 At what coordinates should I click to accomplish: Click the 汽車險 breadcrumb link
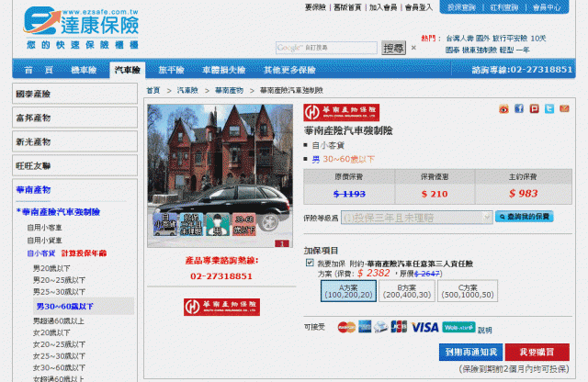[x=187, y=90]
